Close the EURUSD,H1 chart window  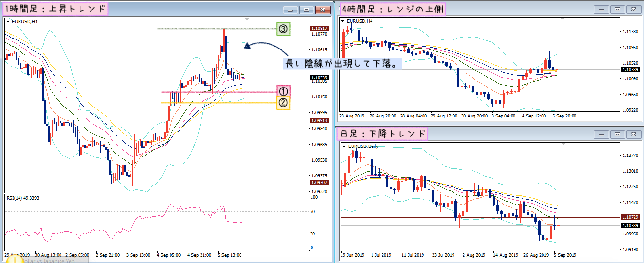(322, 10)
